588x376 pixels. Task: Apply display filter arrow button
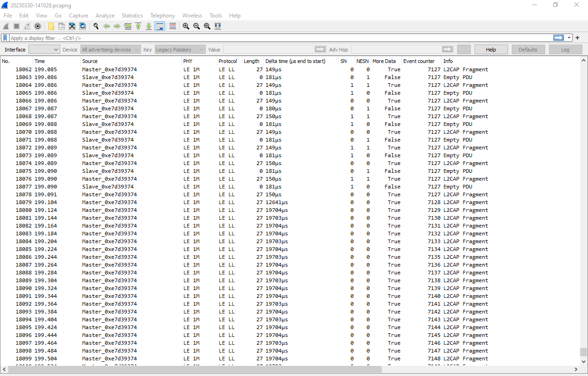coord(558,38)
